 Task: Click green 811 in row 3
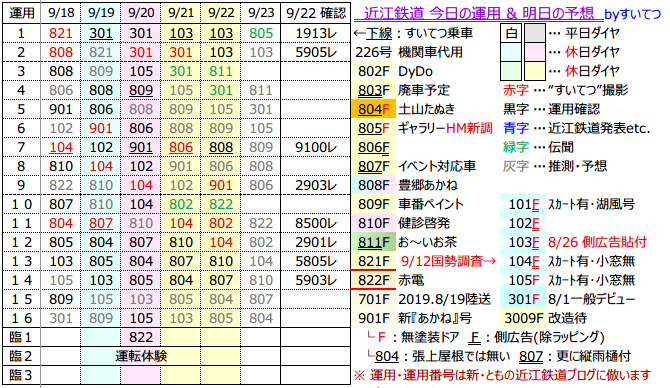tap(221, 71)
